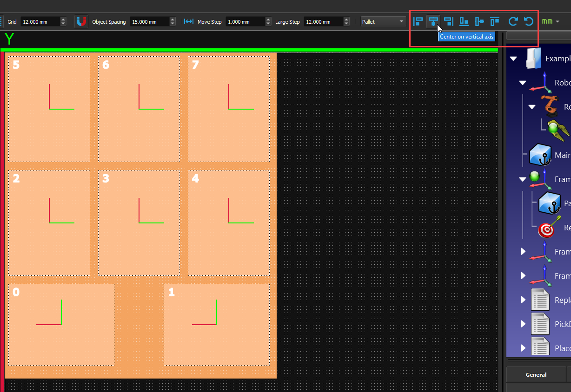Click center on horizontal axis icon

[479, 21]
